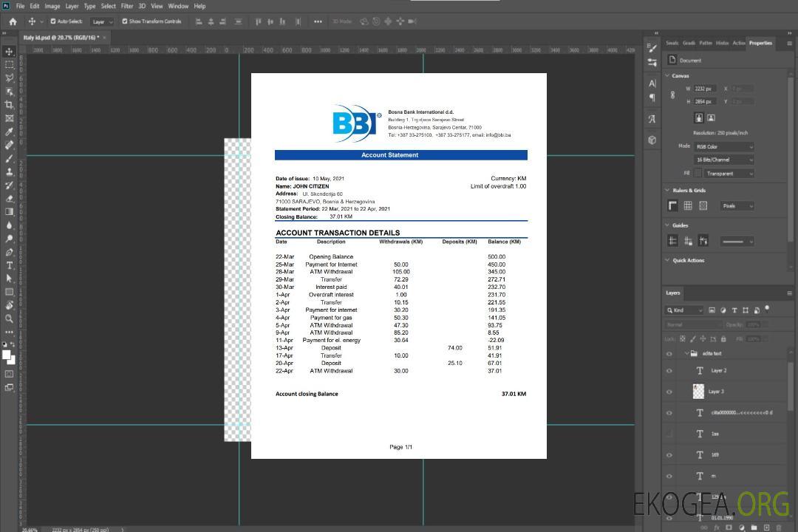Collapse the Quick Actions section
Screen dimensions: 798x532
point(668,260)
